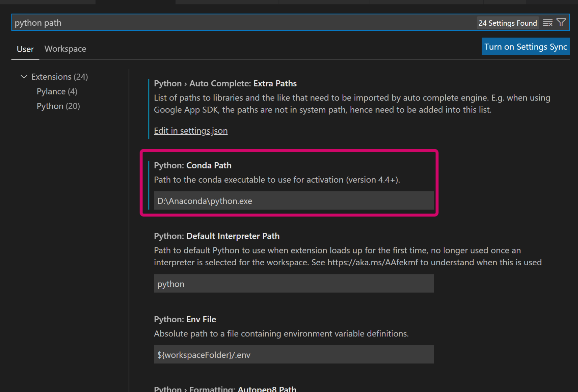Select Extensions (24) in the settings tree
This screenshot has height=392, width=578.
59,77
